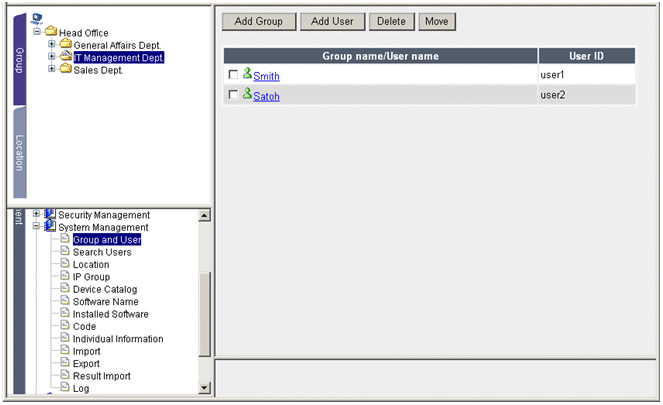Screen dimensions: 663x405
Task: Click the menu scrollbar up arrow
Action: [x=204, y=216]
